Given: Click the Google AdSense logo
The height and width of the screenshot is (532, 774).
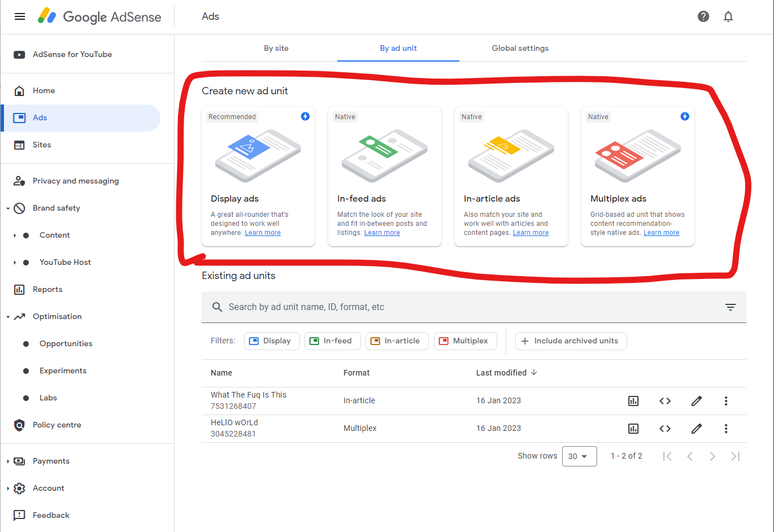Looking at the screenshot, I should coord(99,16).
